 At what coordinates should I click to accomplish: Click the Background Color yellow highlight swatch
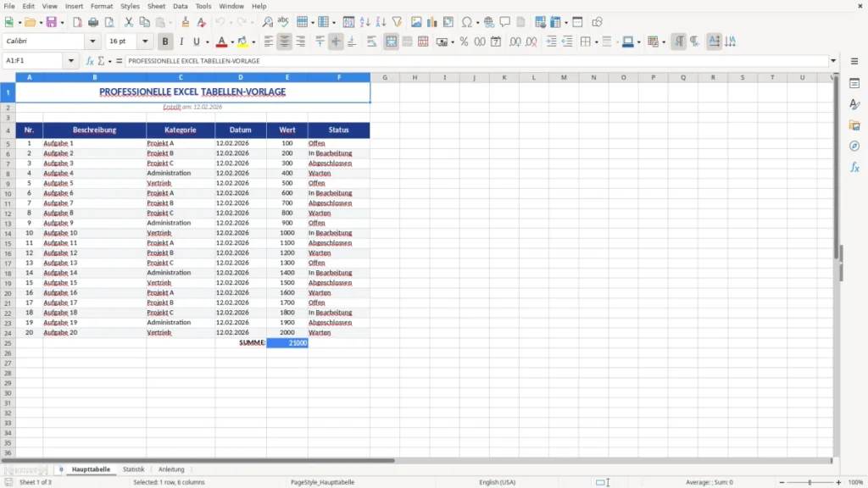tap(242, 42)
